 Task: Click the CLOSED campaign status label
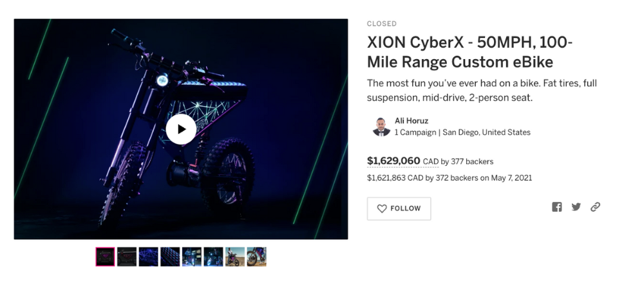[381, 24]
